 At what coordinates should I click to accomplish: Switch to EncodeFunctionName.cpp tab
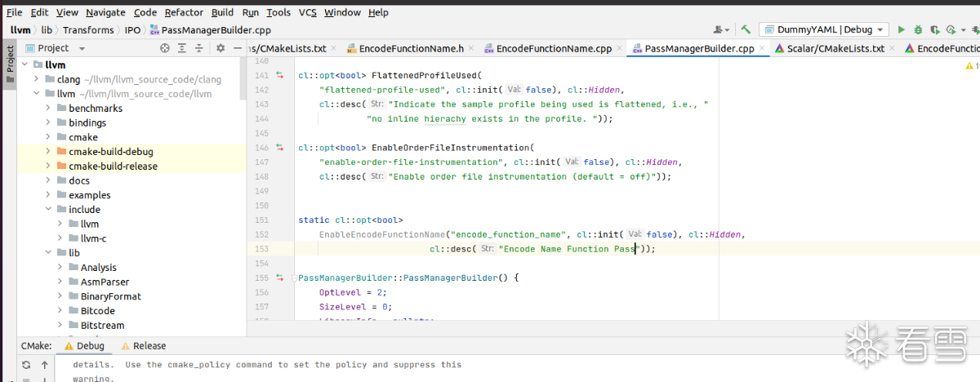[553, 48]
